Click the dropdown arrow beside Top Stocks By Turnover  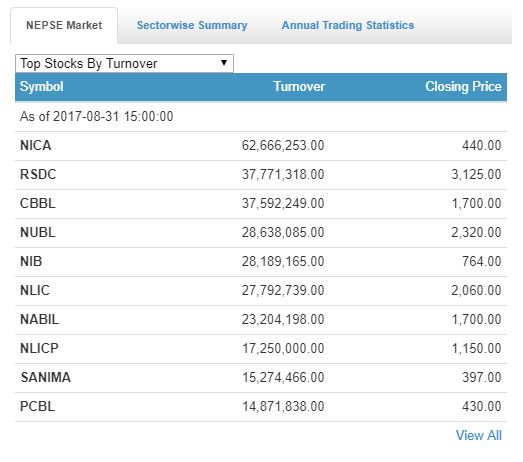point(224,63)
